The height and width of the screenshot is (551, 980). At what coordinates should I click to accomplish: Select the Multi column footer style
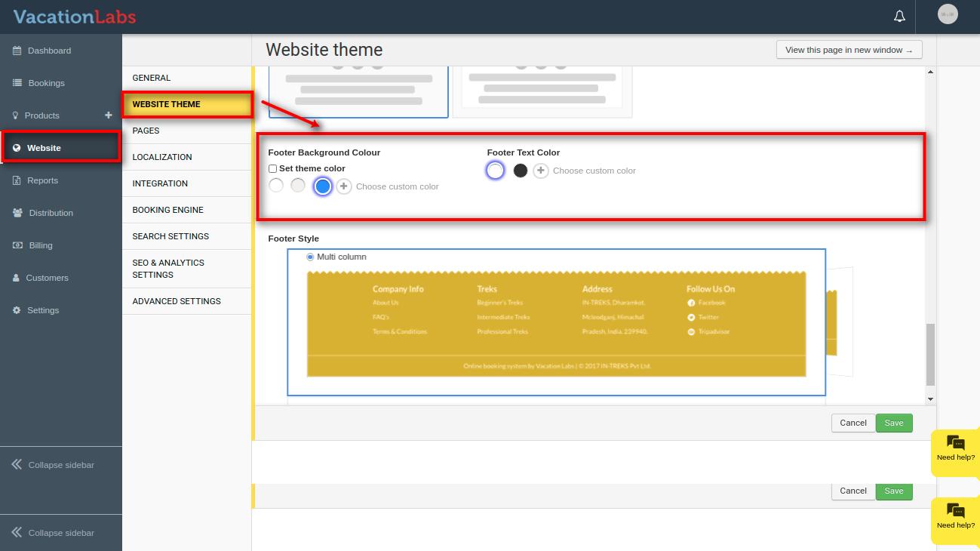pyautogui.click(x=310, y=257)
